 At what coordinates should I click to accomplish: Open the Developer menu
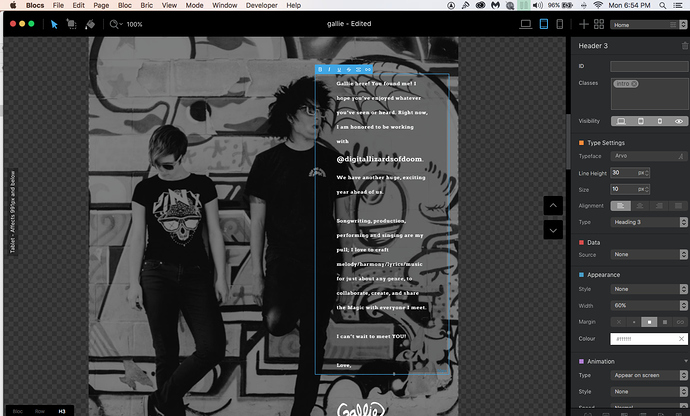pos(264,6)
